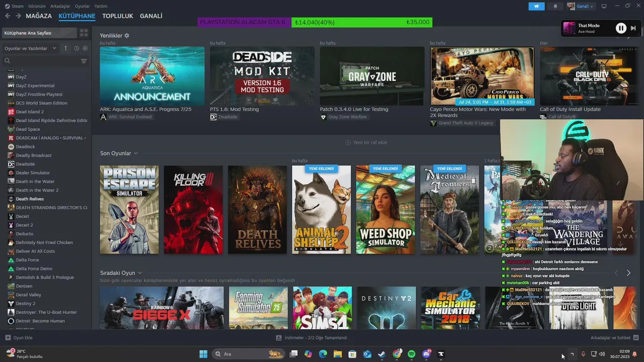The image size is (644, 362).
Task: Open Cayo Perico Motor Wars news link
Action: [x=477, y=112]
